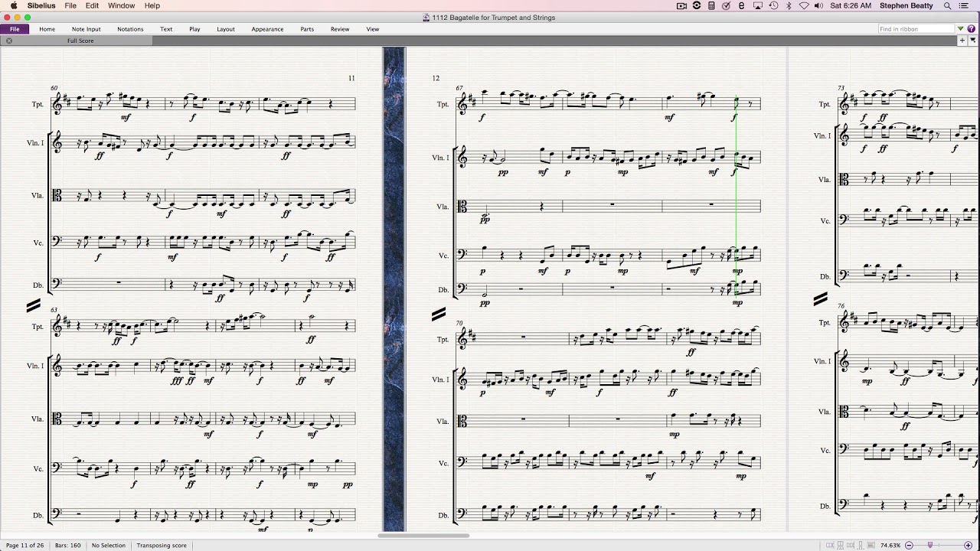Click 'Bars: 160' status bar entry
This screenshot has width=980, height=551.
[68, 546]
